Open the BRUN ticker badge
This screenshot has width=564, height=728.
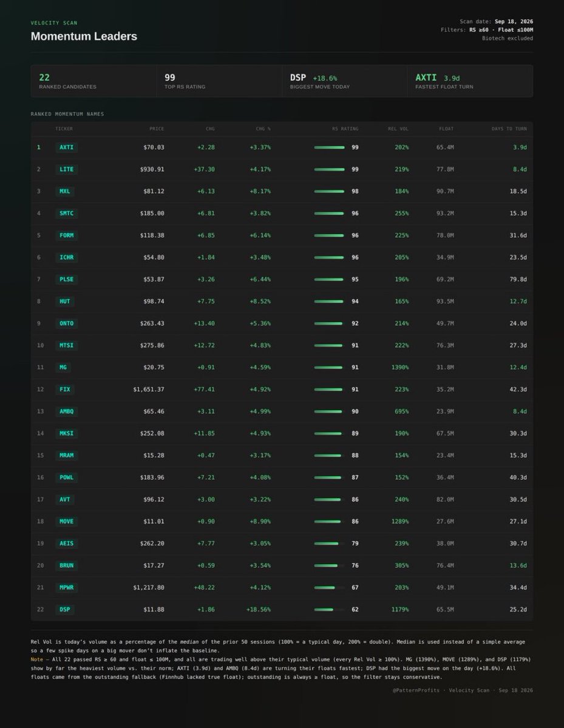point(66,565)
